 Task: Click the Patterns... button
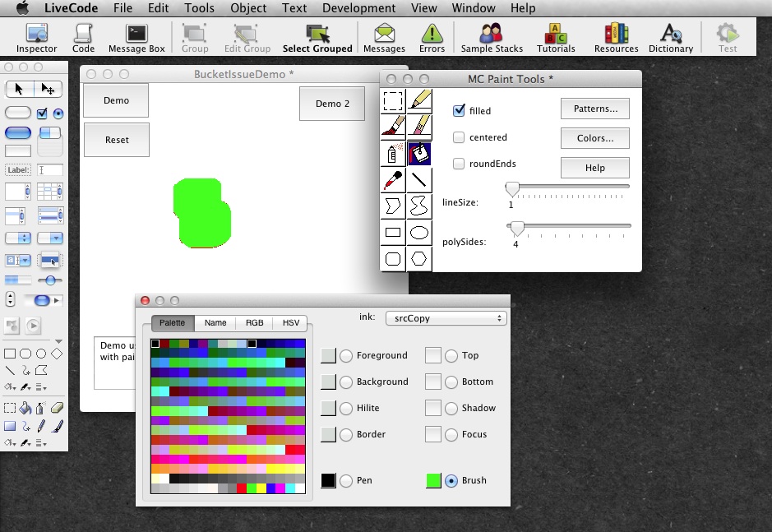[594, 109]
